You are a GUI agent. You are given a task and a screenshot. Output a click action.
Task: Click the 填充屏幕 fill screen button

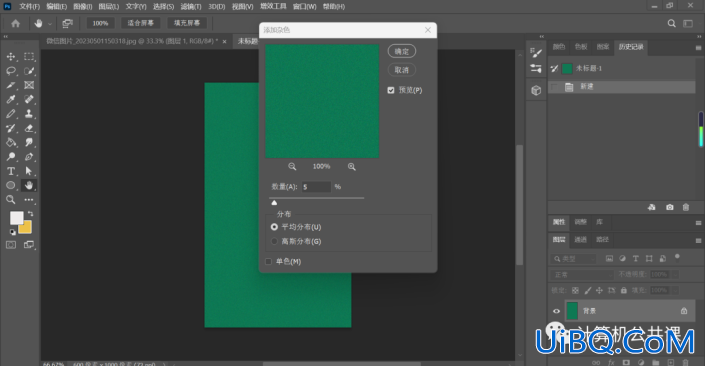pos(187,23)
